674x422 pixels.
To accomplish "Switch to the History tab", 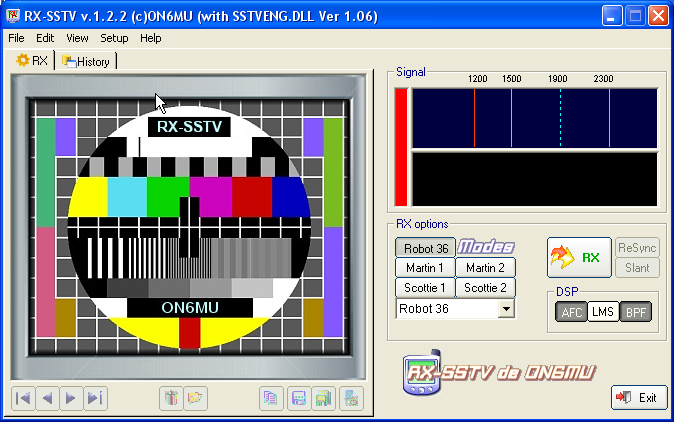I will (86, 61).
